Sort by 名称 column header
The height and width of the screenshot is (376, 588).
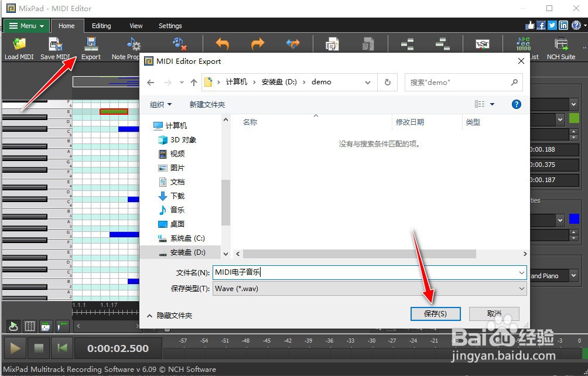(x=249, y=122)
